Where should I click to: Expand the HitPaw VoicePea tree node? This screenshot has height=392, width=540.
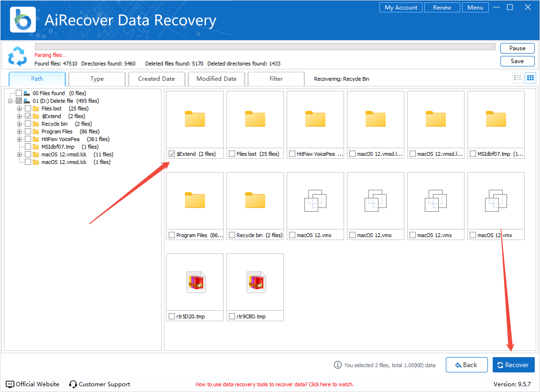click(20, 139)
